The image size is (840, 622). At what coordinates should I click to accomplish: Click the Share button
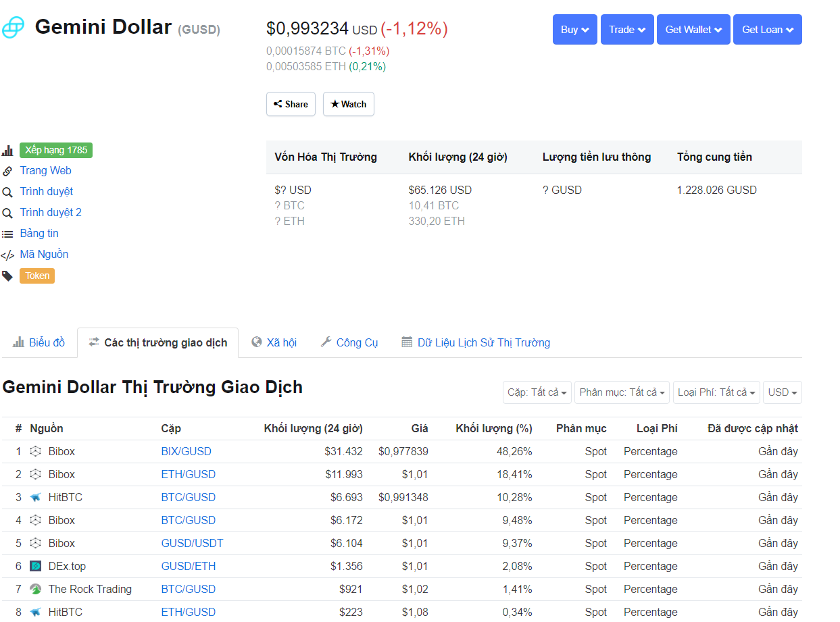[291, 104]
